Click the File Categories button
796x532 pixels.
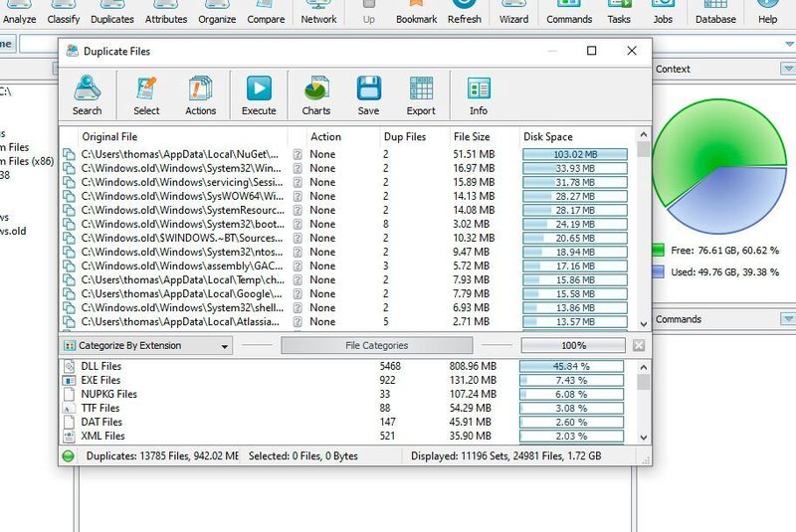376,346
